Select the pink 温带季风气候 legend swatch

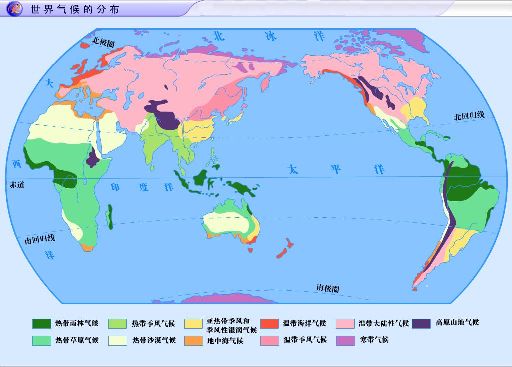269,341
